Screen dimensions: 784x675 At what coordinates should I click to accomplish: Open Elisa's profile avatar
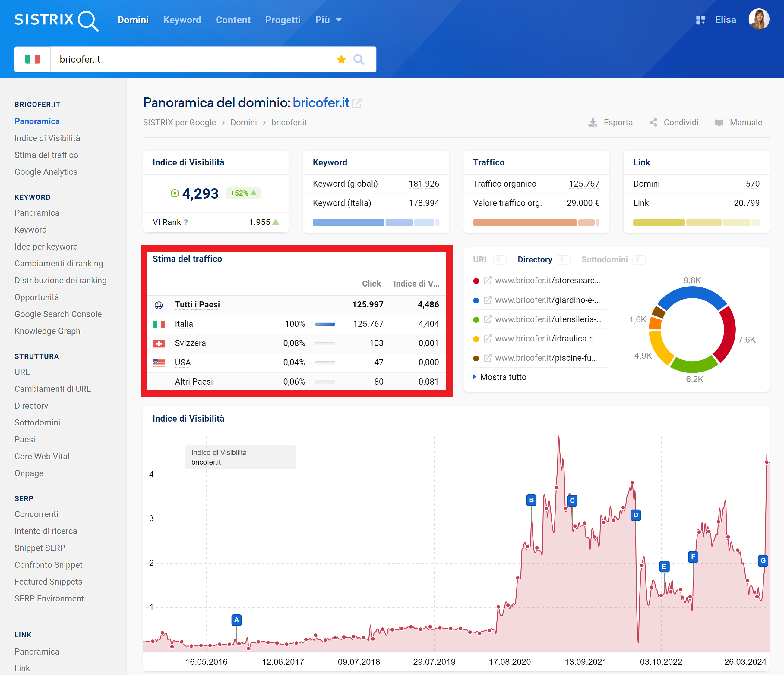[759, 19]
